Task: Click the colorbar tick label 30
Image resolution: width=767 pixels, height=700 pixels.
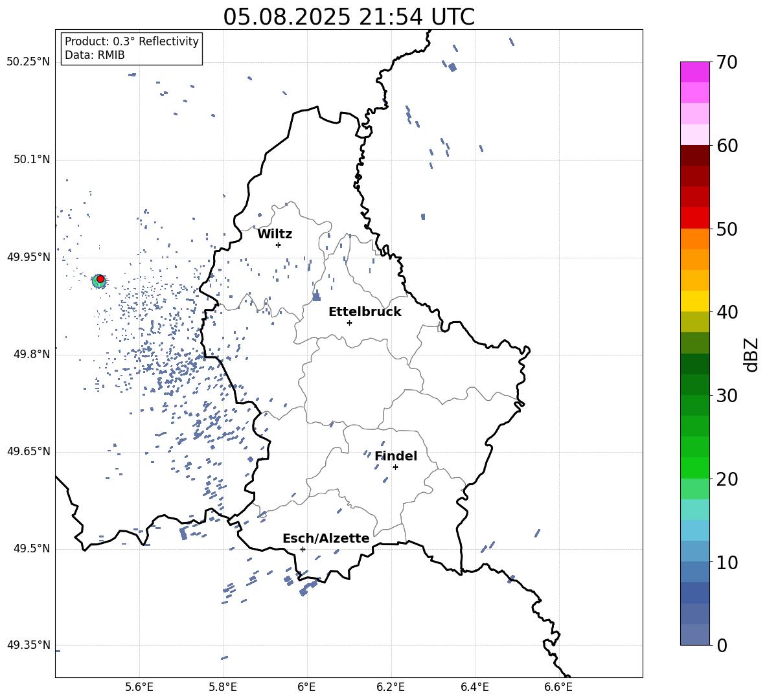Action: coord(727,396)
